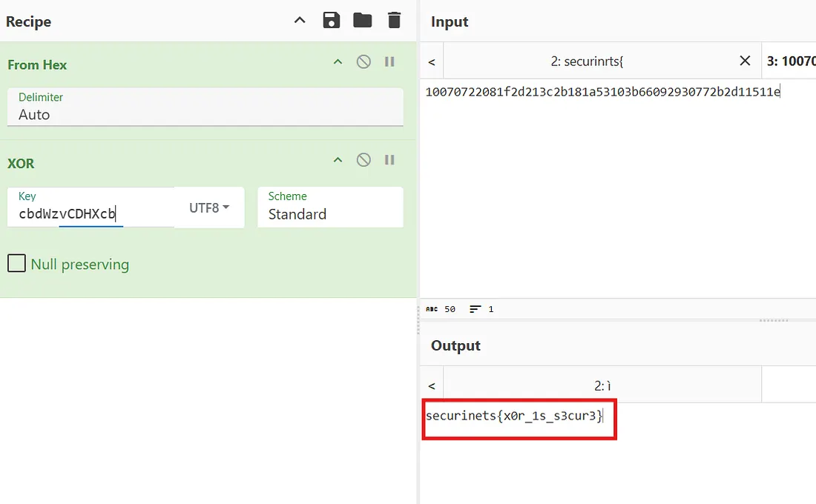This screenshot has width=816, height=504.
Task: Pause at the XOR operation breakpoint
Action: (389, 160)
